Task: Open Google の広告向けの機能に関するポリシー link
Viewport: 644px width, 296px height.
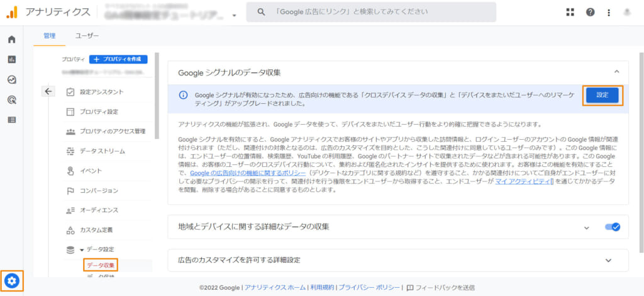Action: coord(248,173)
